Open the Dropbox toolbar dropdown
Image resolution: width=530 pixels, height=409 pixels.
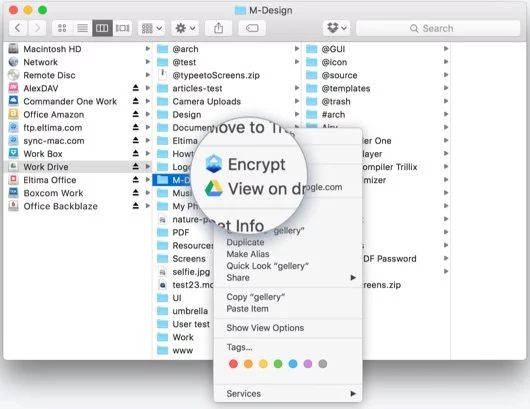pos(336,28)
